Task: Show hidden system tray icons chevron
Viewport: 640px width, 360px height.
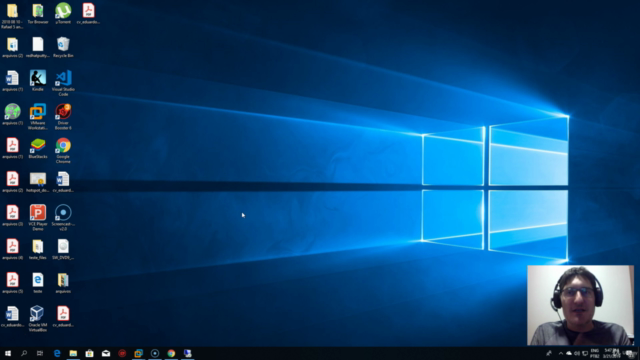Action: coord(560,353)
